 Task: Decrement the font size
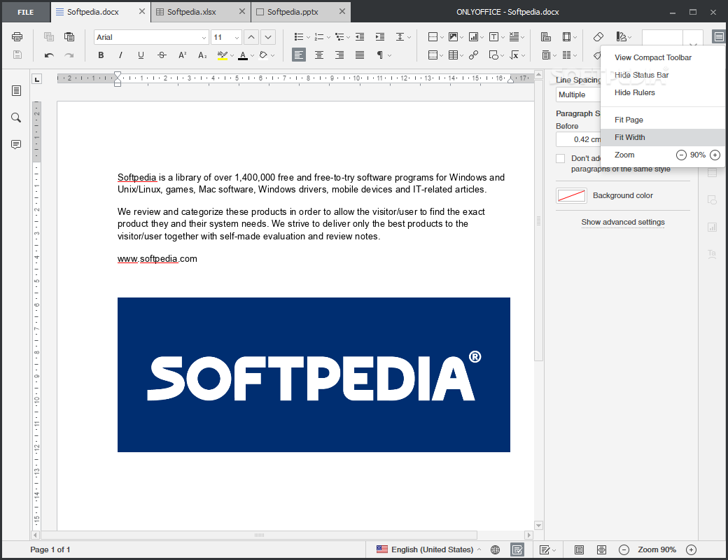(268, 37)
